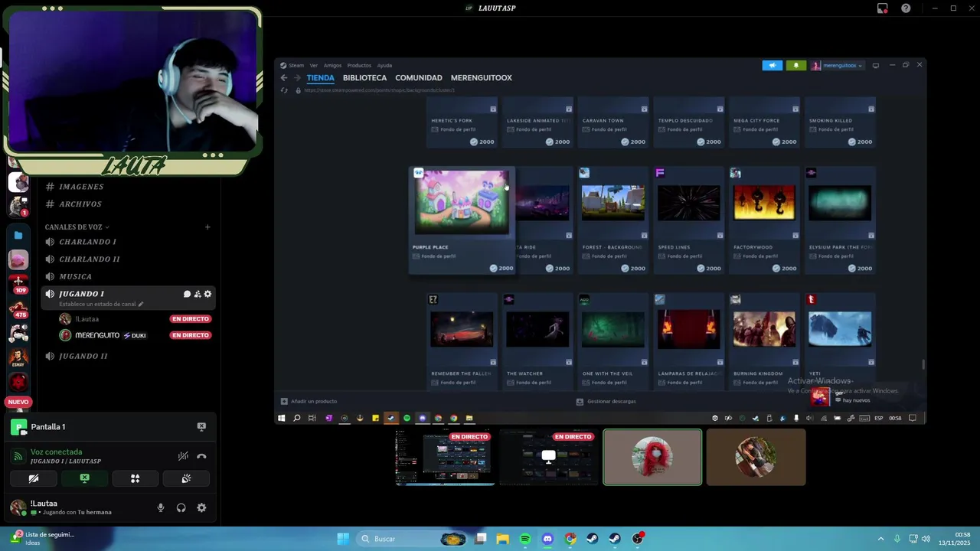Open the server with 109 badge
Screen dimensions: 980x551
point(18,283)
